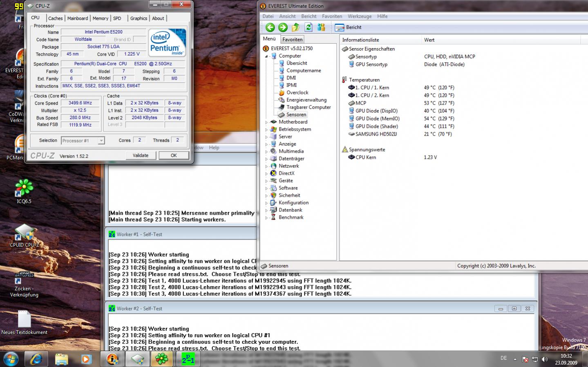This screenshot has width=588, height=367.
Task: Open the Datei menu in EVEREST
Action: [x=268, y=16]
